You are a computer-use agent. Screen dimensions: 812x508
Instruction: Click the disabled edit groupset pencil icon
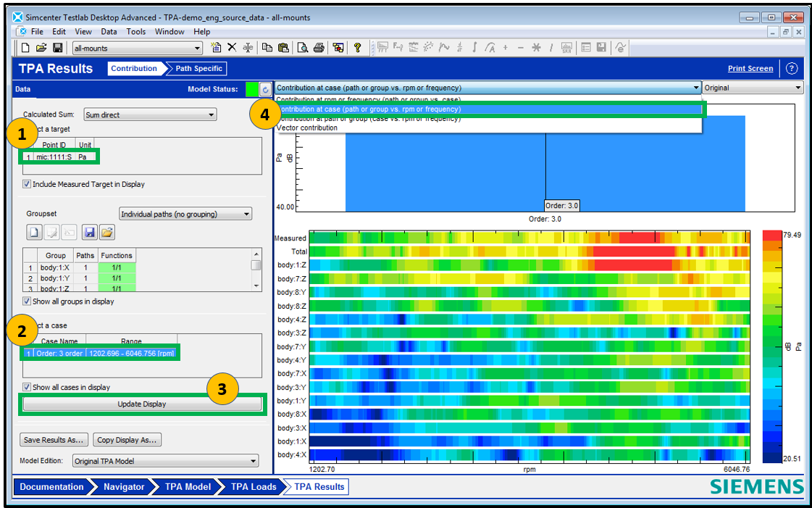51,232
